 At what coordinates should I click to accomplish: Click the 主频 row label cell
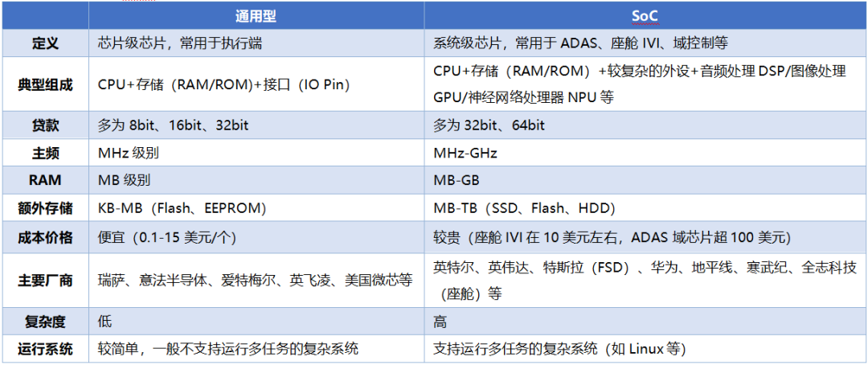pos(45,153)
